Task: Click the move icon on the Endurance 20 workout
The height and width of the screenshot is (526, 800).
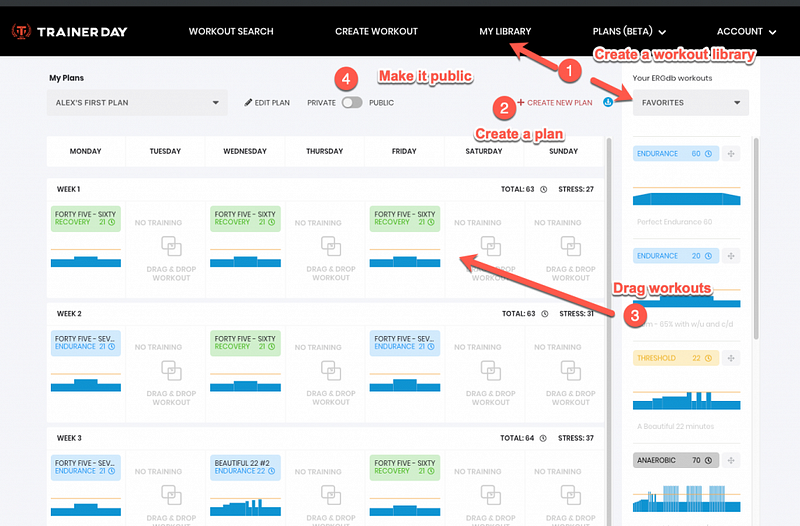Action: pyautogui.click(x=731, y=256)
